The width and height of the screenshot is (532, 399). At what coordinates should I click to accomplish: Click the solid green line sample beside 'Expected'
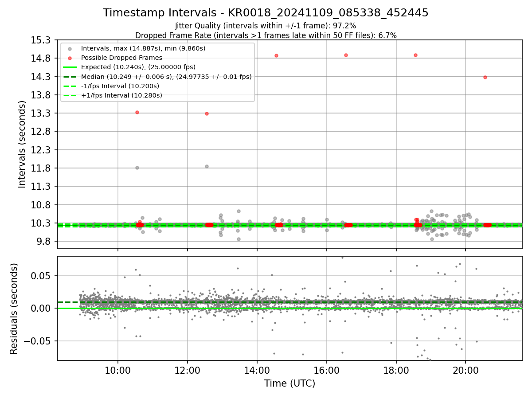coord(70,67)
